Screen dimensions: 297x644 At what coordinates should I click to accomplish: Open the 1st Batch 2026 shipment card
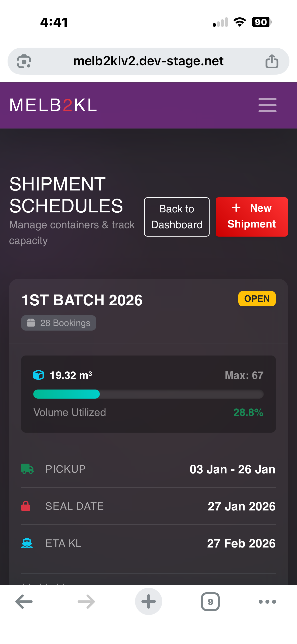(x=82, y=300)
